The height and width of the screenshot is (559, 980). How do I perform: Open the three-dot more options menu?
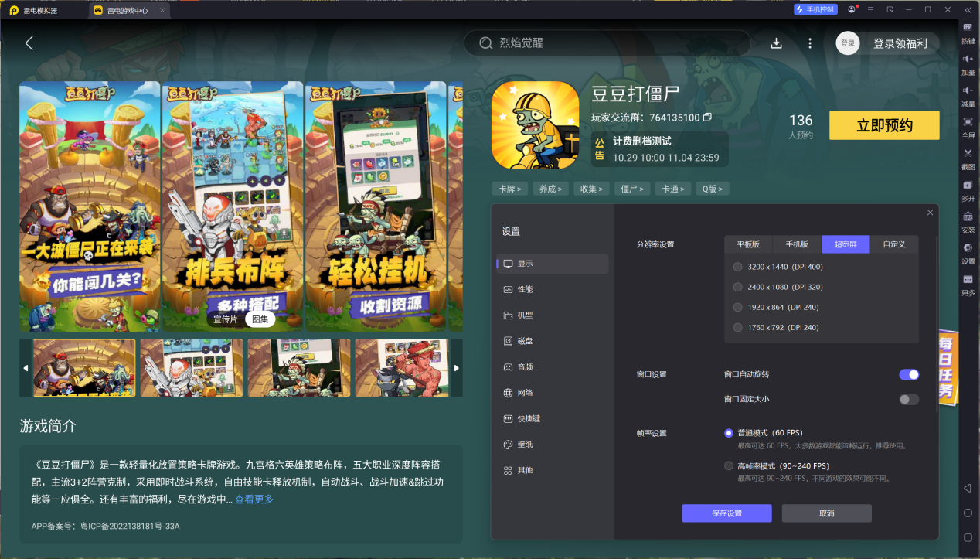click(x=810, y=43)
